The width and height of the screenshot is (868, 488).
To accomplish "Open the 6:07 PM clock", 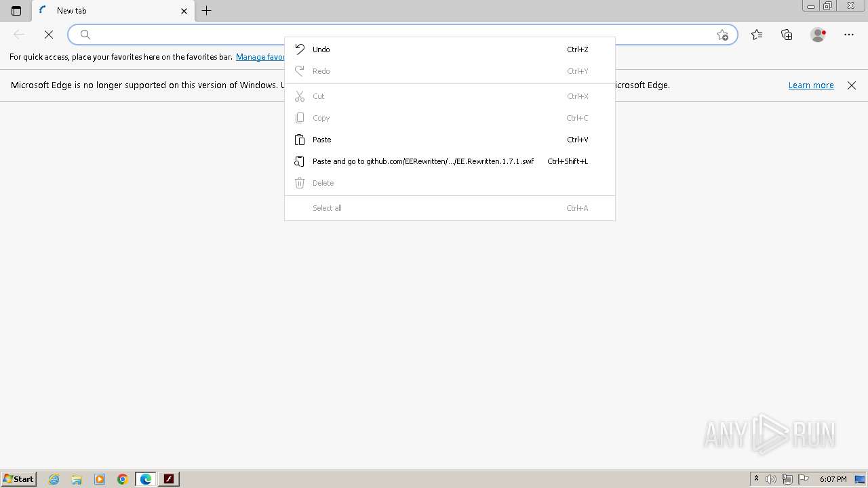I will [x=833, y=479].
